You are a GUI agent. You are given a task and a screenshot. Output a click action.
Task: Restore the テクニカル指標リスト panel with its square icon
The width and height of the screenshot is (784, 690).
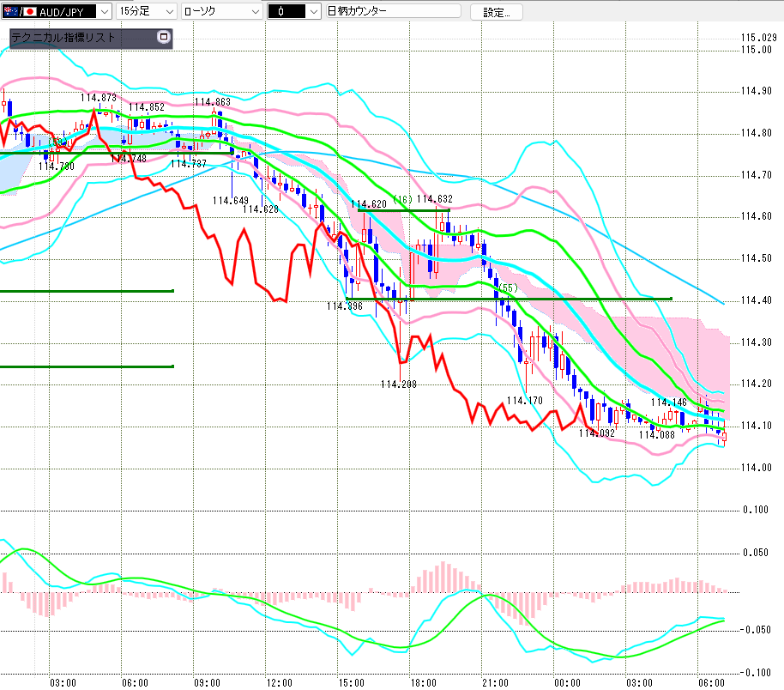click(164, 37)
